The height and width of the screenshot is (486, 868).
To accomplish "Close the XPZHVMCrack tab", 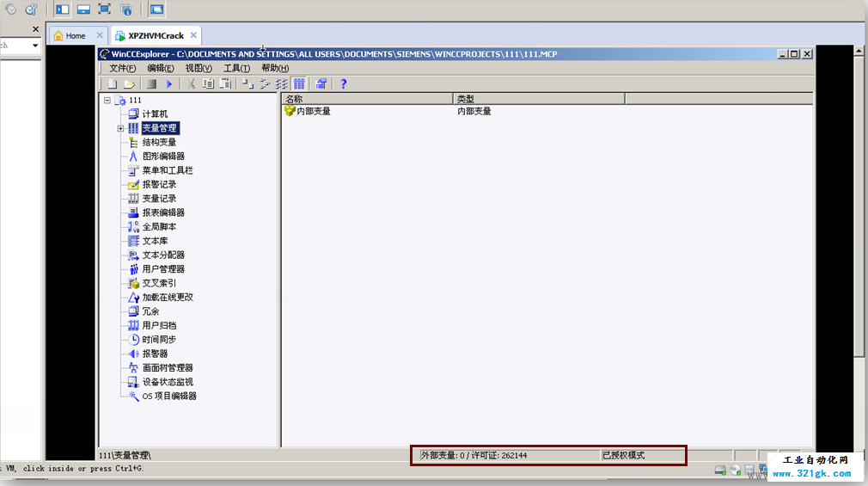I will tap(193, 35).
